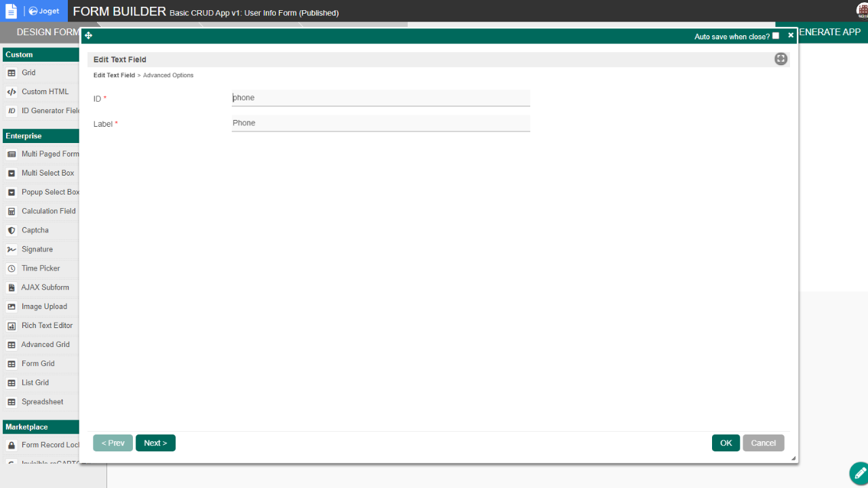Screen dimensions: 868x488
Task: Click the Grid element icon
Action: (12, 73)
